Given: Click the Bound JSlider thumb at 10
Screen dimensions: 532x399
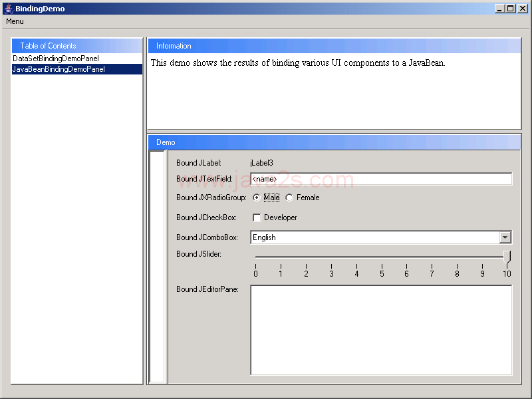Looking at the screenshot, I should click(x=507, y=257).
